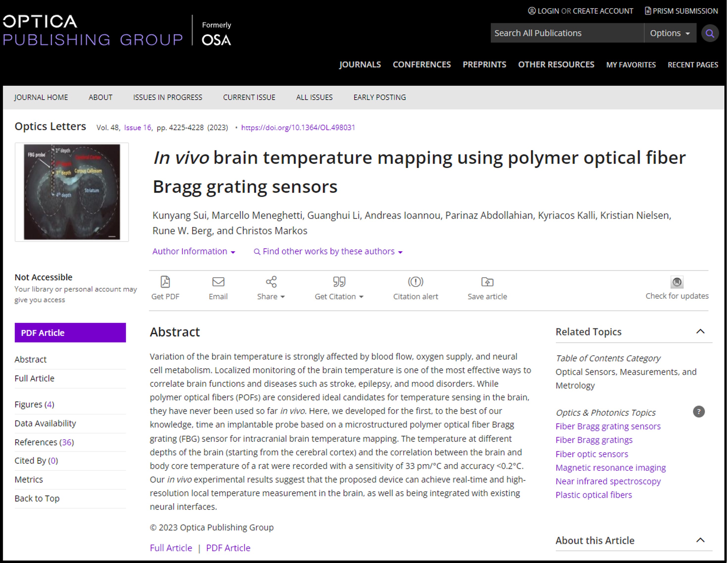Viewport: 728px width, 563px height.
Task: Click the Citation alert icon
Action: click(x=415, y=282)
